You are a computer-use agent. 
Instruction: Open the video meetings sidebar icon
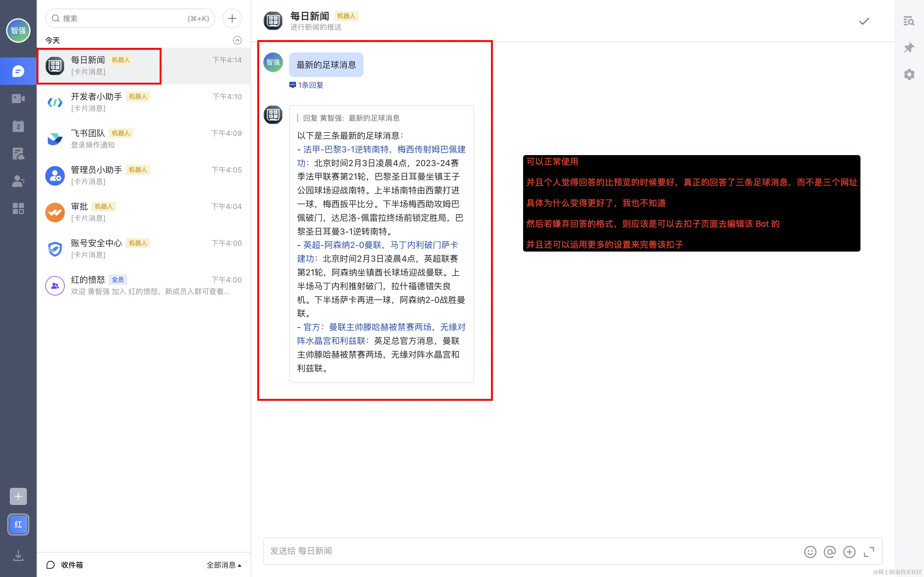pos(18,99)
